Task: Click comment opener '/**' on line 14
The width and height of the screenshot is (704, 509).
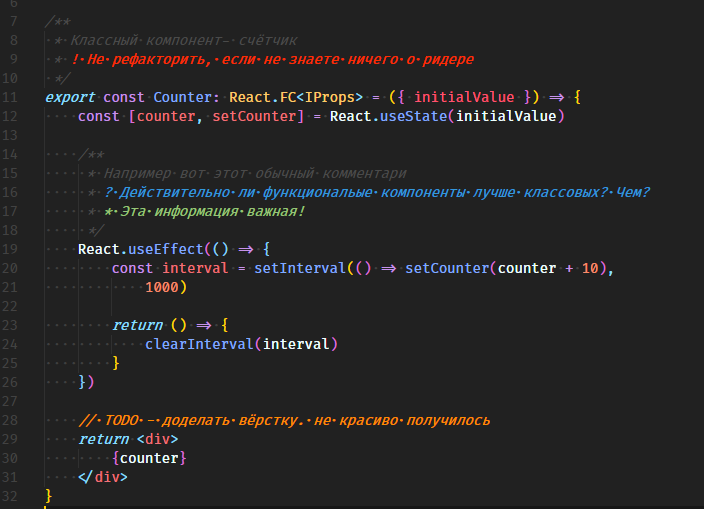Action: click(x=91, y=155)
